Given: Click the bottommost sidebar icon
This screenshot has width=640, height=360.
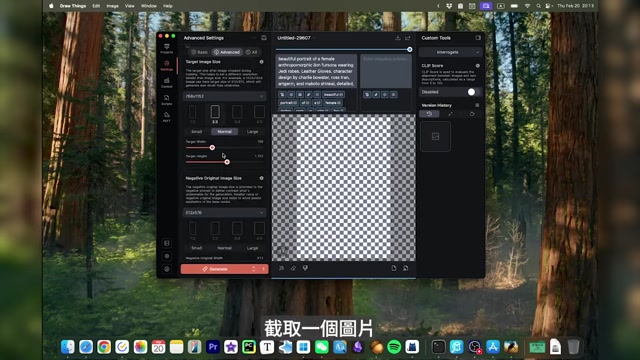Looking at the screenshot, I should [167, 269].
